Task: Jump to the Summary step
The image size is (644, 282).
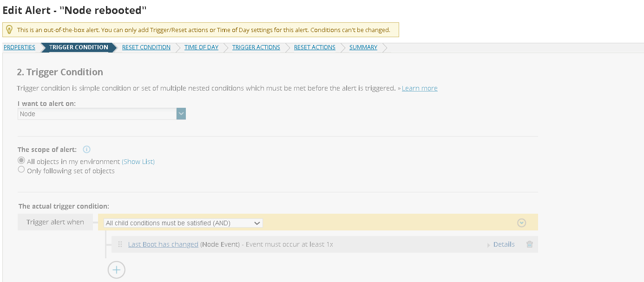Action: click(363, 47)
